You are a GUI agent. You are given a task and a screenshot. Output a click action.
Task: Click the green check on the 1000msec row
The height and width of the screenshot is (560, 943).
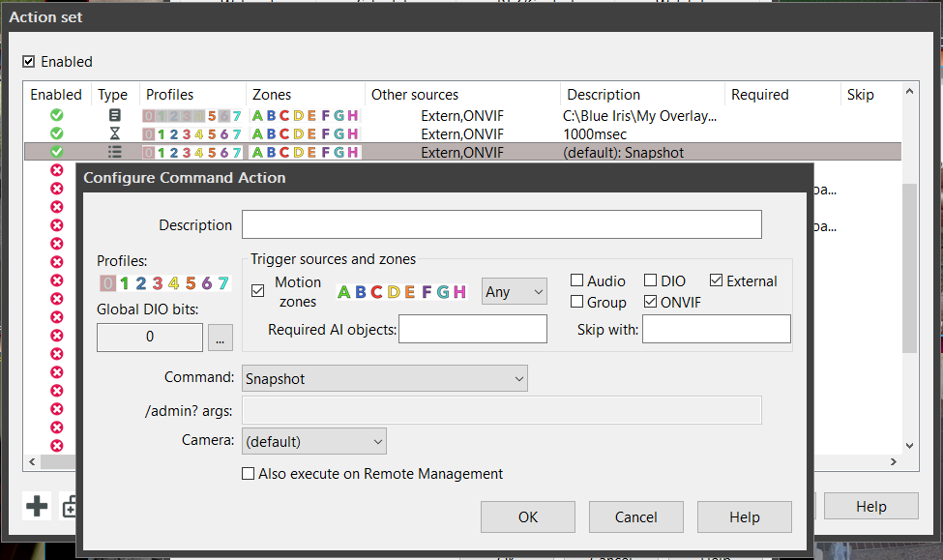[x=56, y=133]
